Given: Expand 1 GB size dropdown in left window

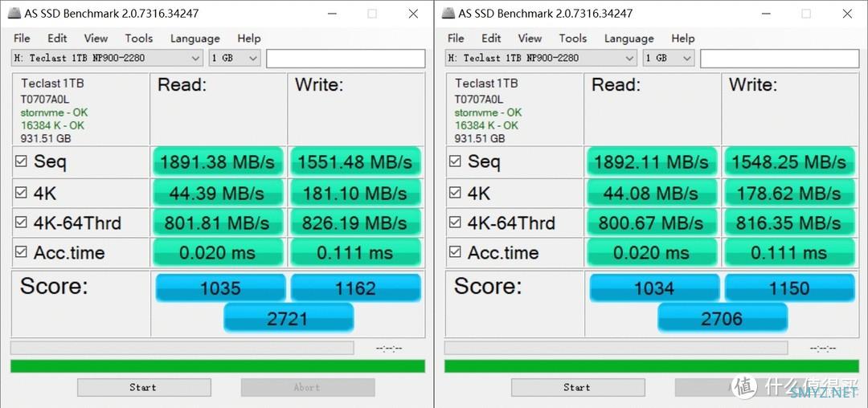Looking at the screenshot, I should click(235, 58).
